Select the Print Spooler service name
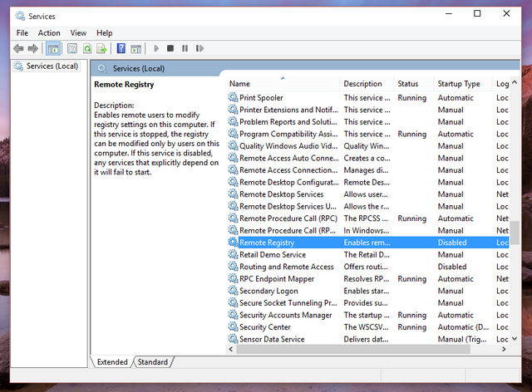532x392 pixels. click(x=261, y=98)
